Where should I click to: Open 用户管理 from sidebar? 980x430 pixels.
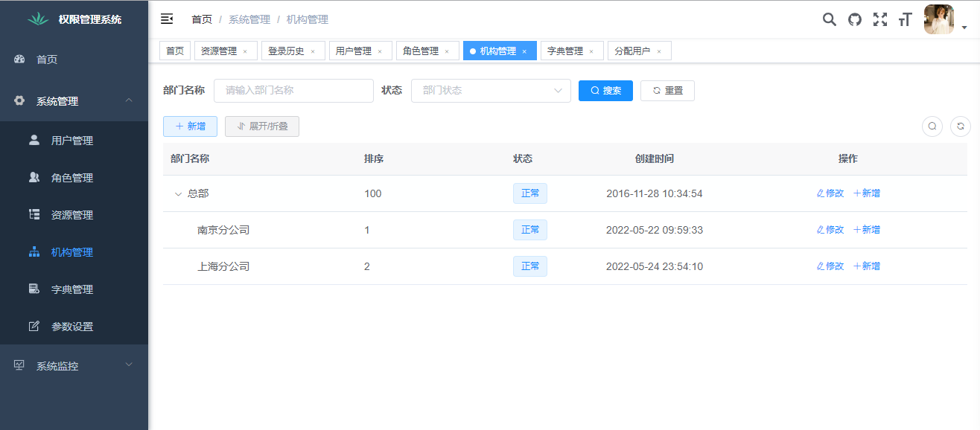click(74, 141)
